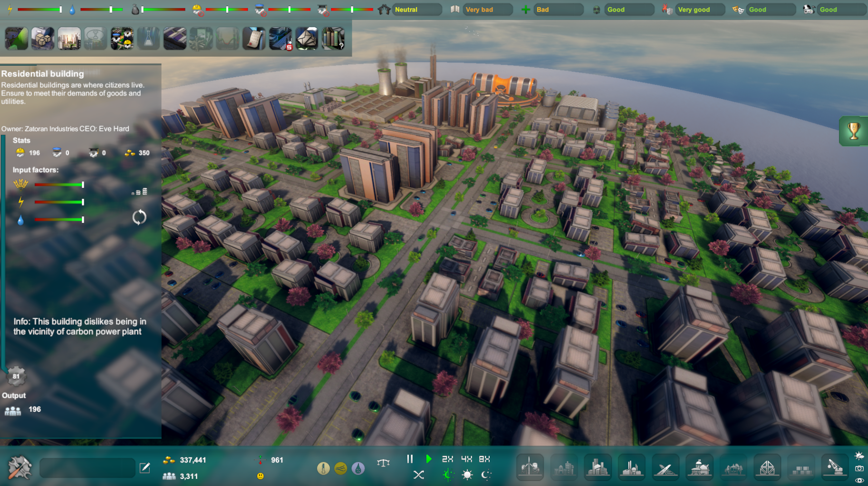Open the help library books icon
The width and height of the screenshot is (868, 486).
coord(333,39)
